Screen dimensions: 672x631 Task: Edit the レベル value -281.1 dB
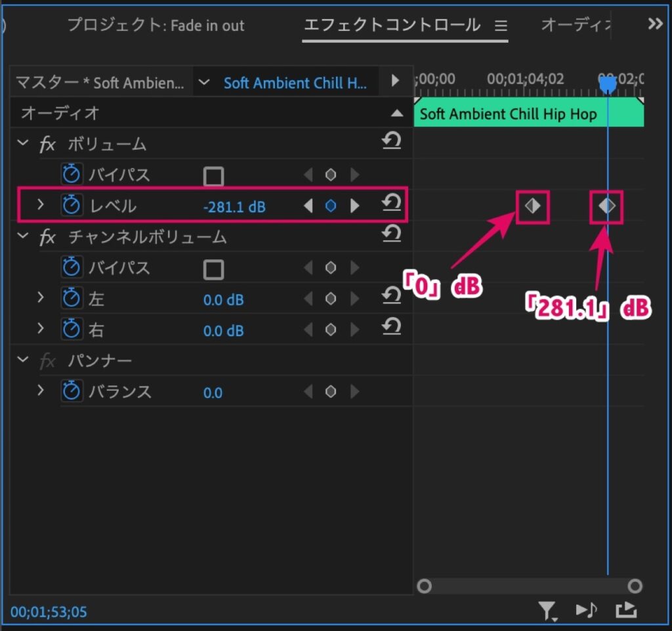click(x=234, y=207)
